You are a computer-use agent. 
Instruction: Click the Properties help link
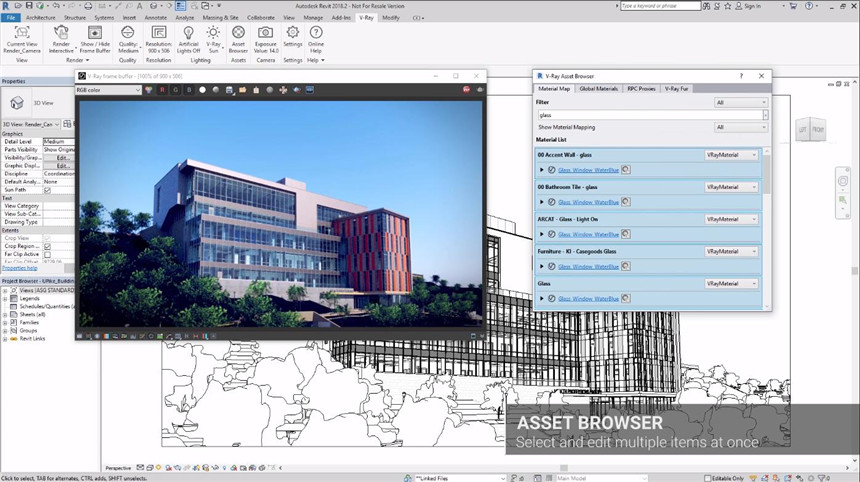(19, 268)
